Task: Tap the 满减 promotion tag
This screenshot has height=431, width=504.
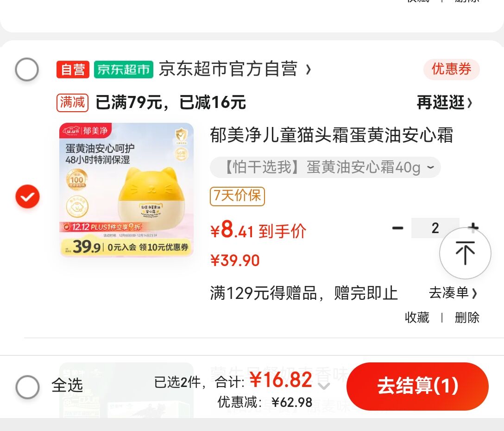Action: 72,102
